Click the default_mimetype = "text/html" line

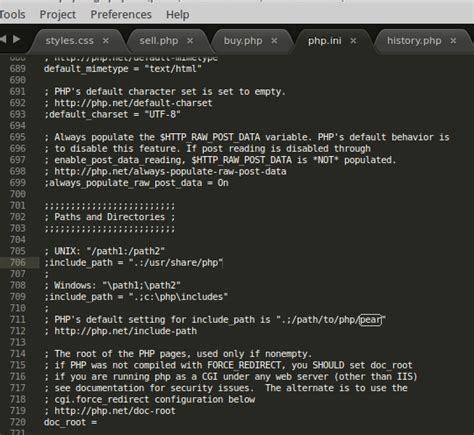[x=123, y=69]
